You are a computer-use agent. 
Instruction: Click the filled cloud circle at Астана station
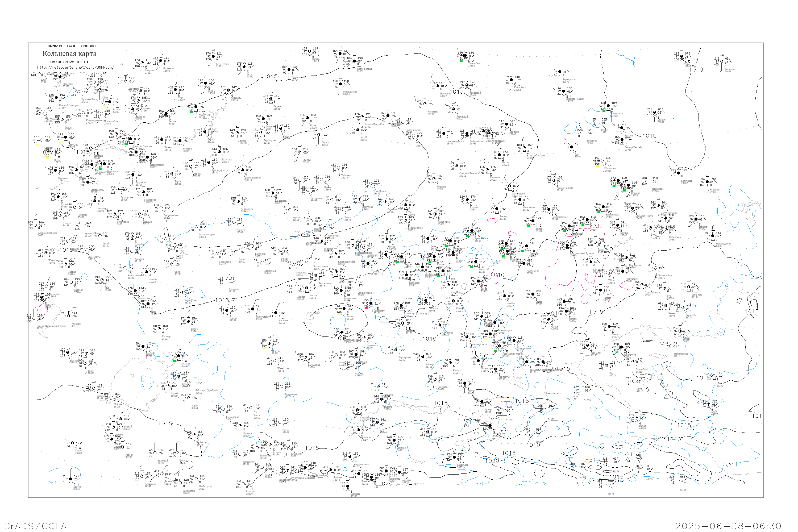coord(344,309)
